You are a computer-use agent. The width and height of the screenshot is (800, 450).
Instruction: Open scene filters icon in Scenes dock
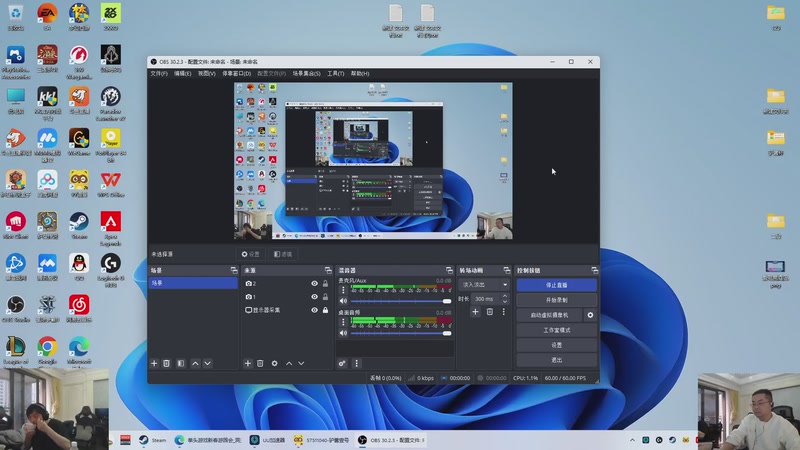coord(181,363)
